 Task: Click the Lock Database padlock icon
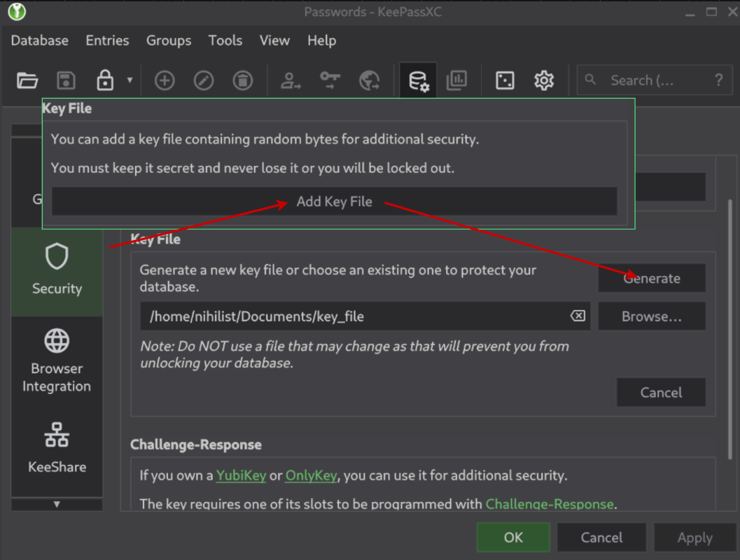tap(105, 80)
